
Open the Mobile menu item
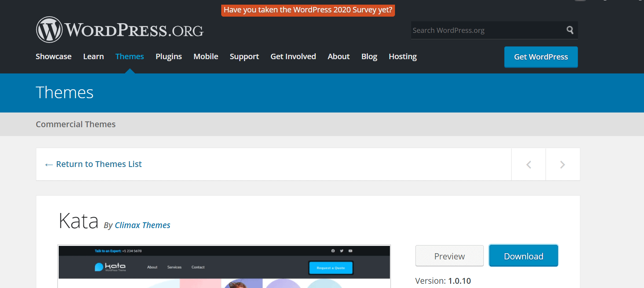coord(206,56)
